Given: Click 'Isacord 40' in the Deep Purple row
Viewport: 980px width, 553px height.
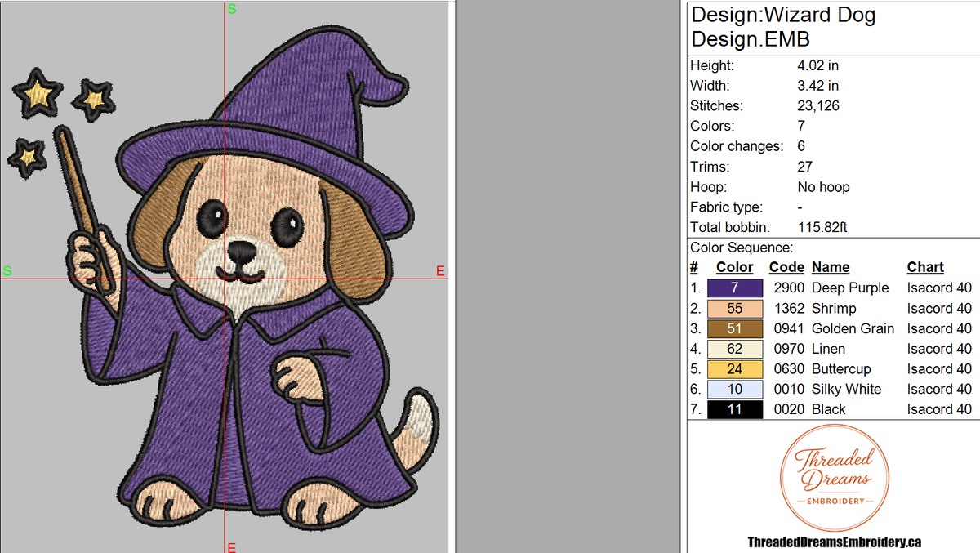Looking at the screenshot, I should (x=939, y=288).
